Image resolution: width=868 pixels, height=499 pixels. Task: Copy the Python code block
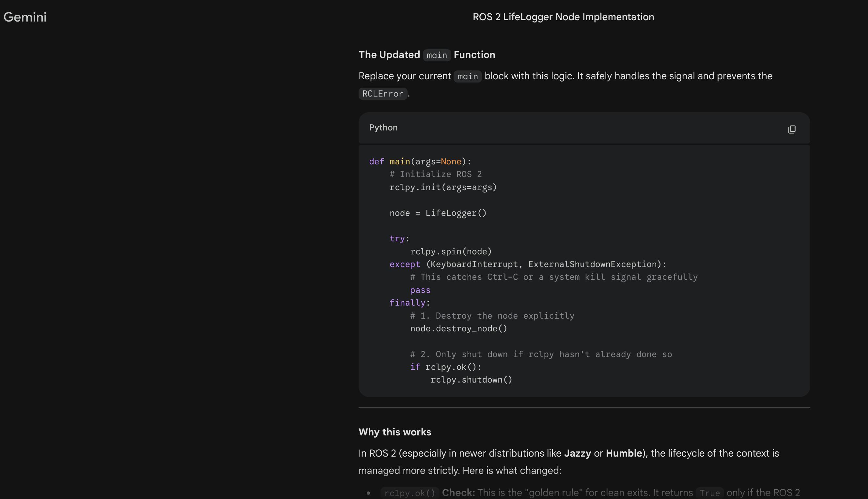click(x=792, y=129)
